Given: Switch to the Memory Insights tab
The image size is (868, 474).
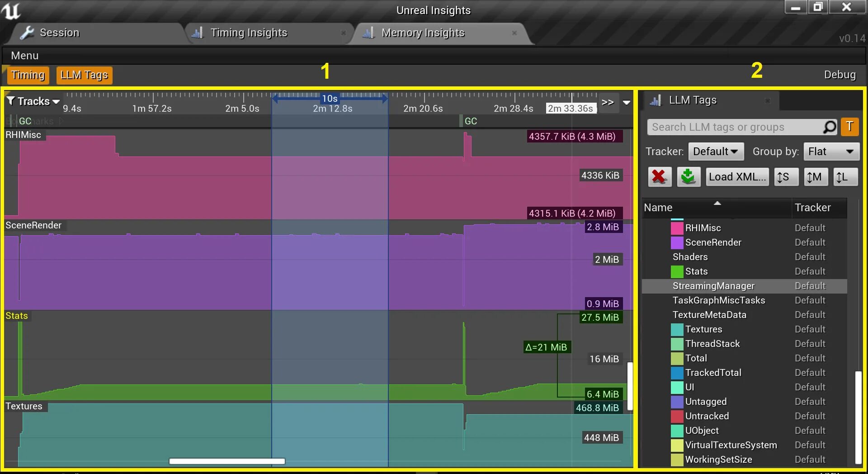Looking at the screenshot, I should pyautogui.click(x=441, y=33).
